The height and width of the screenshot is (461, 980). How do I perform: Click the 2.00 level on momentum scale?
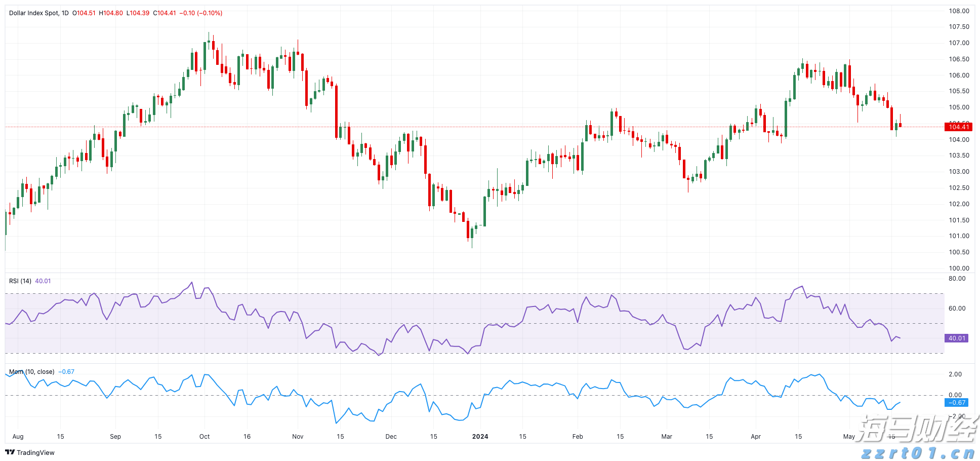coord(955,374)
